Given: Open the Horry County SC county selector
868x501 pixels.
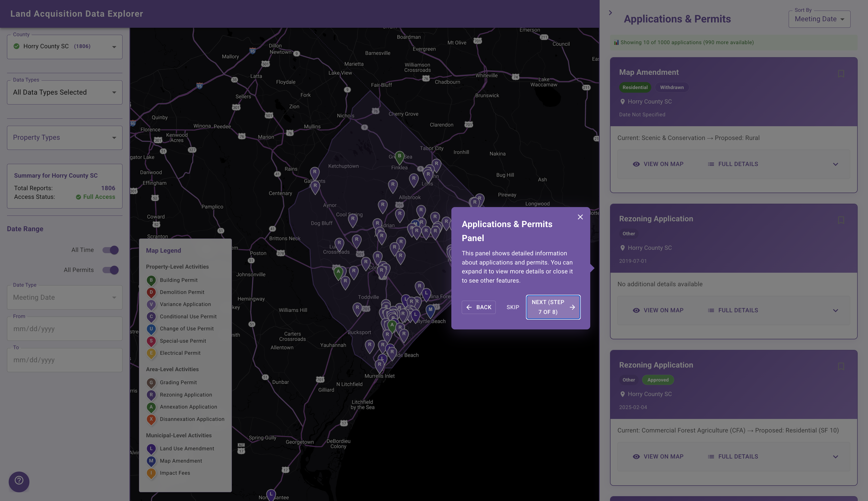Looking at the screenshot, I should (65, 46).
